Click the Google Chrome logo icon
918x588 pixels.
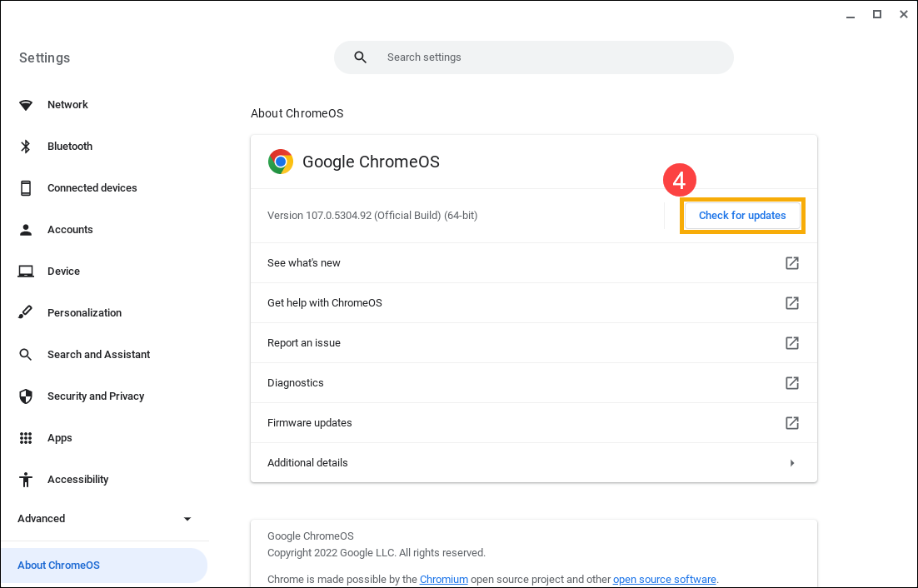point(281,162)
